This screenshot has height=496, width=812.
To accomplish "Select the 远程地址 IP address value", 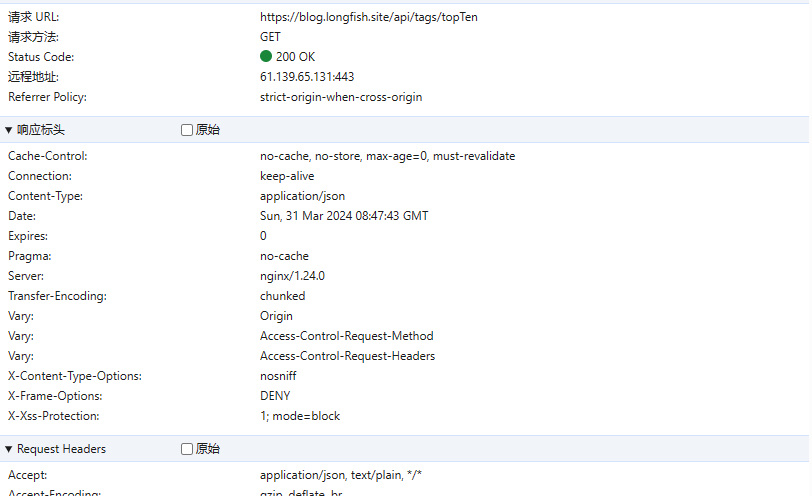I will point(307,77).
